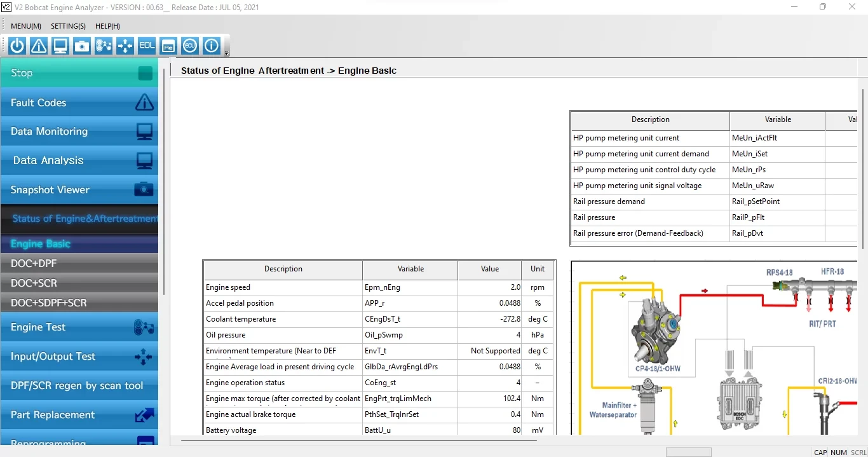Click the engine test gears toolbar icon

(x=104, y=46)
